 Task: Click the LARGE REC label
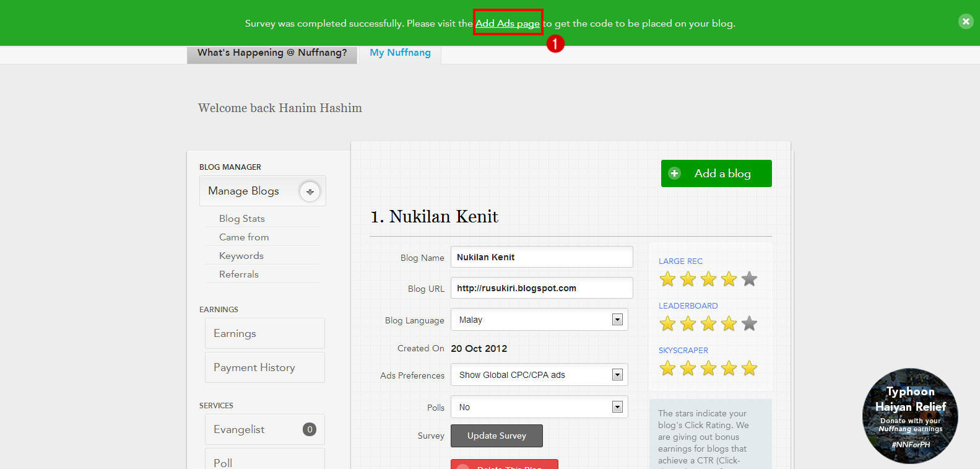click(x=680, y=261)
